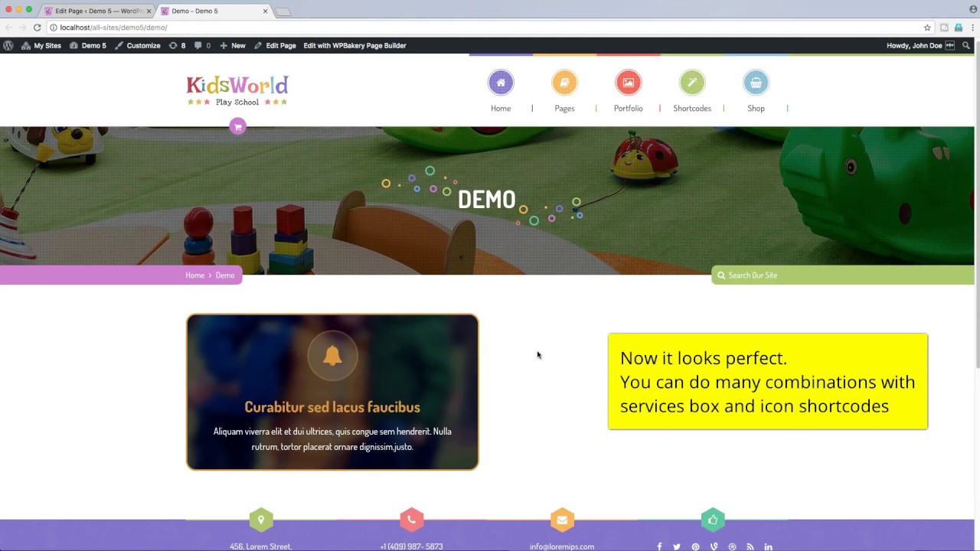Click the orange envelope hexagon icon
Image resolution: width=980 pixels, height=551 pixels.
point(562,520)
